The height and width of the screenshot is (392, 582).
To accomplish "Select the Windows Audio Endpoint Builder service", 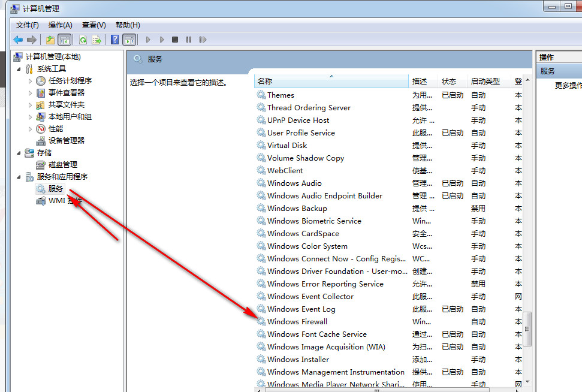I will point(325,195).
